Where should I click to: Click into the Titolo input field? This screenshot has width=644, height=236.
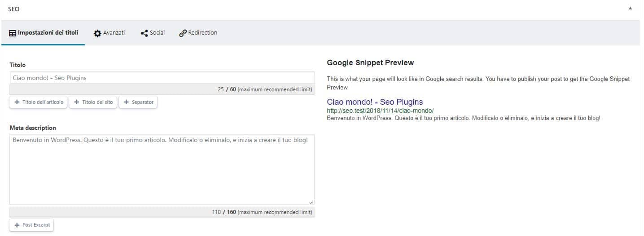point(162,78)
